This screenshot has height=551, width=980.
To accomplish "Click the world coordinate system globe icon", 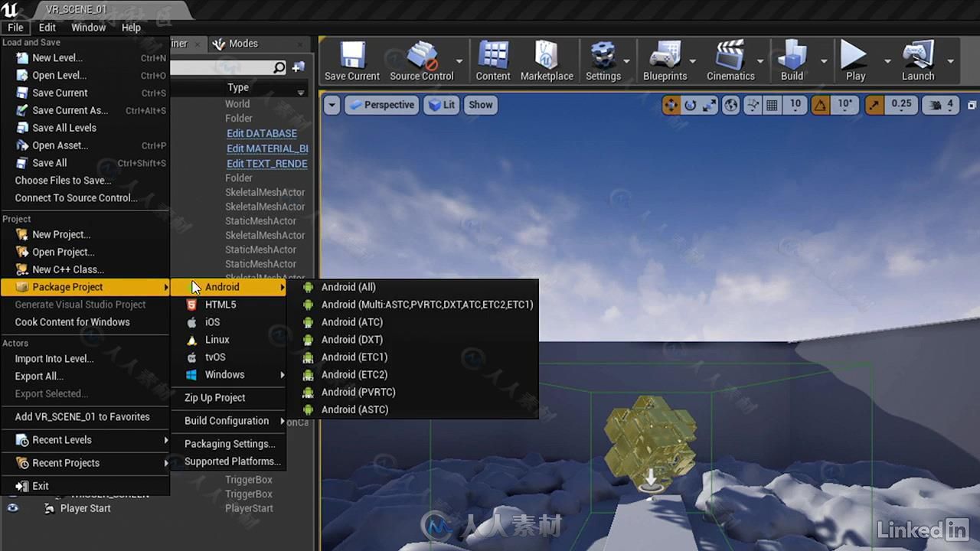I will (731, 105).
